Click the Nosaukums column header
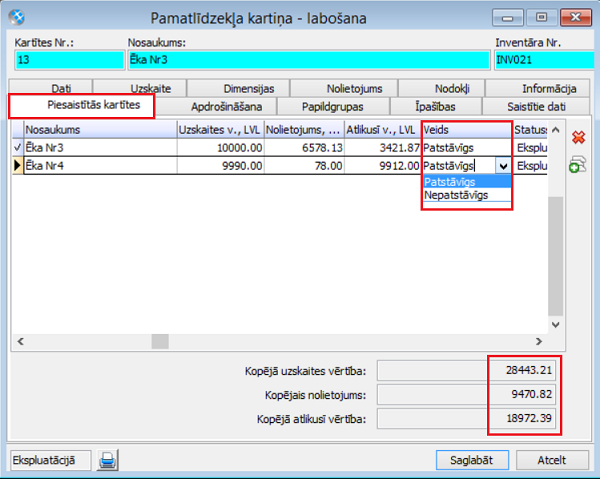Viewport: 600px width, 479px height. (100, 130)
